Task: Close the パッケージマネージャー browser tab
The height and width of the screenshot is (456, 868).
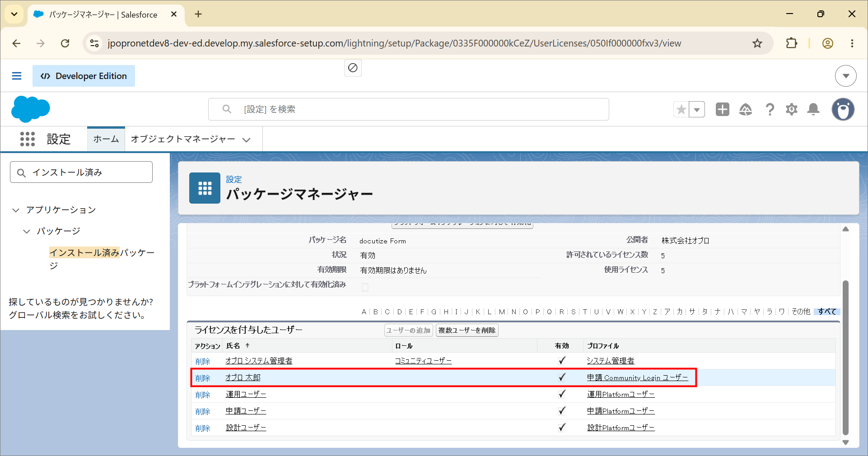Action: 174,14
